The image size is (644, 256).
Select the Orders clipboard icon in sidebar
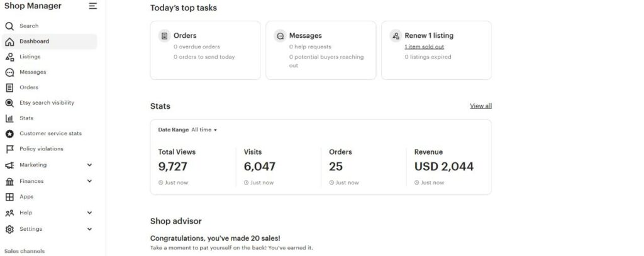pyautogui.click(x=9, y=87)
